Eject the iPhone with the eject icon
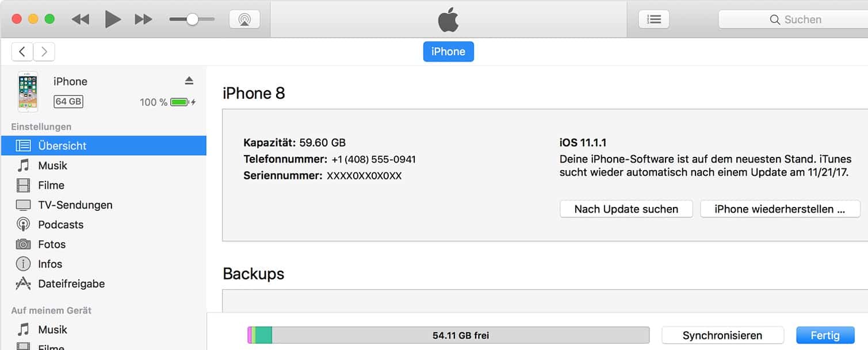The width and height of the screenshot is (868, 350). pyautogui.click(x=189, y=80)
